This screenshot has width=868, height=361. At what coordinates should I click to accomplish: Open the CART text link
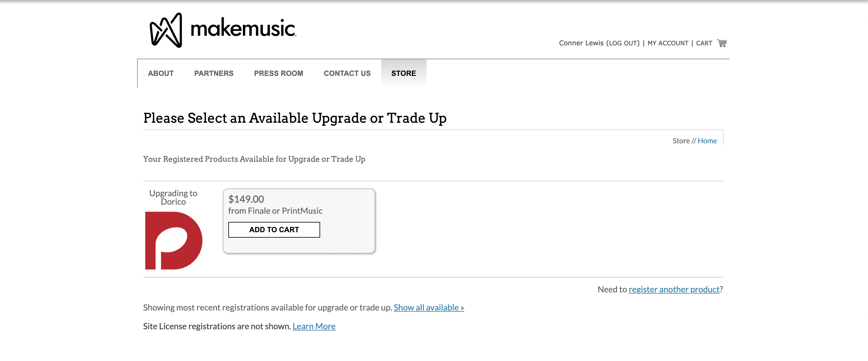coord(704,43)
